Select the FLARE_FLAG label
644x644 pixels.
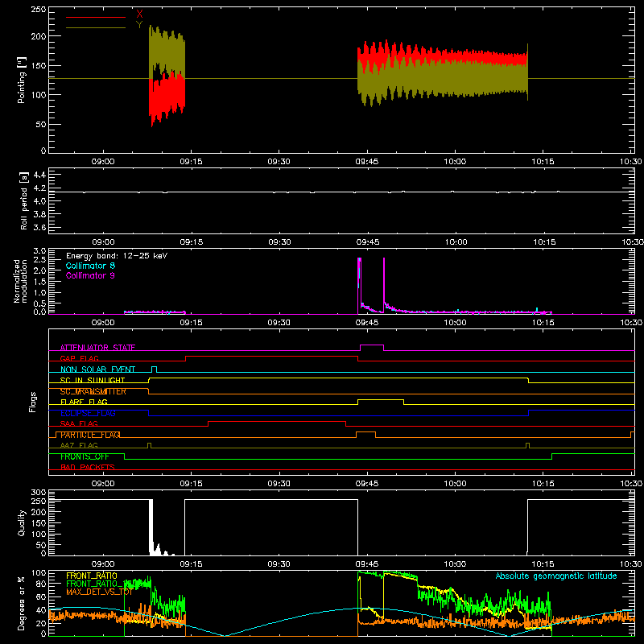click(x=84, y=402)
